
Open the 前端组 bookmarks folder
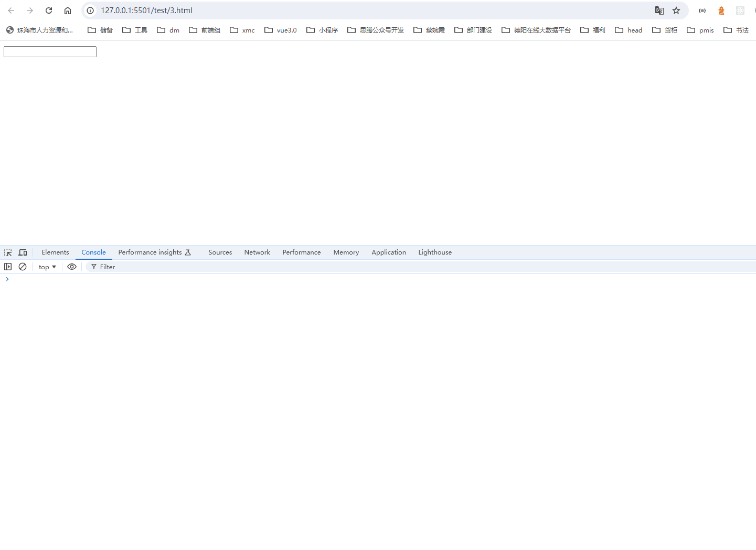coord(205,30)
